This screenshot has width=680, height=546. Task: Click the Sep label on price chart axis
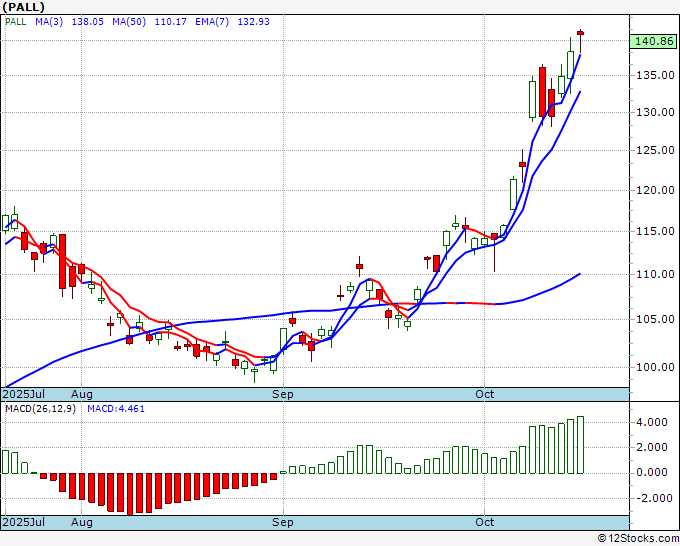pos(284,394)
